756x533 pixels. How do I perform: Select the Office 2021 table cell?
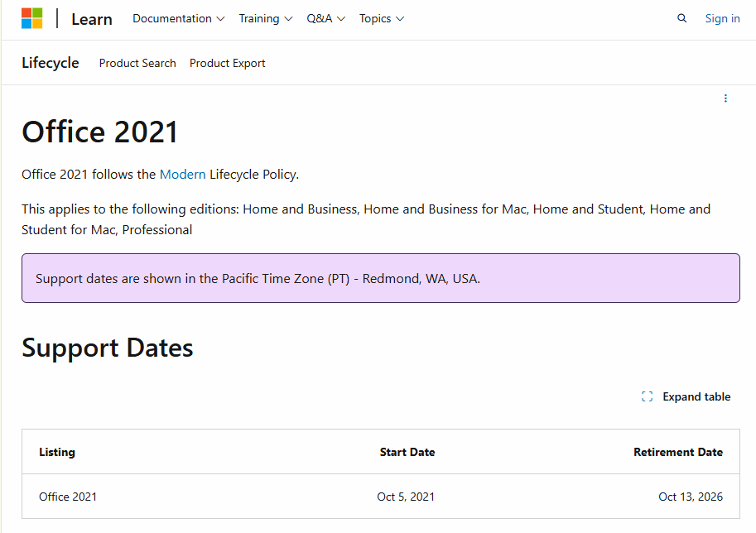click(68, 497)
